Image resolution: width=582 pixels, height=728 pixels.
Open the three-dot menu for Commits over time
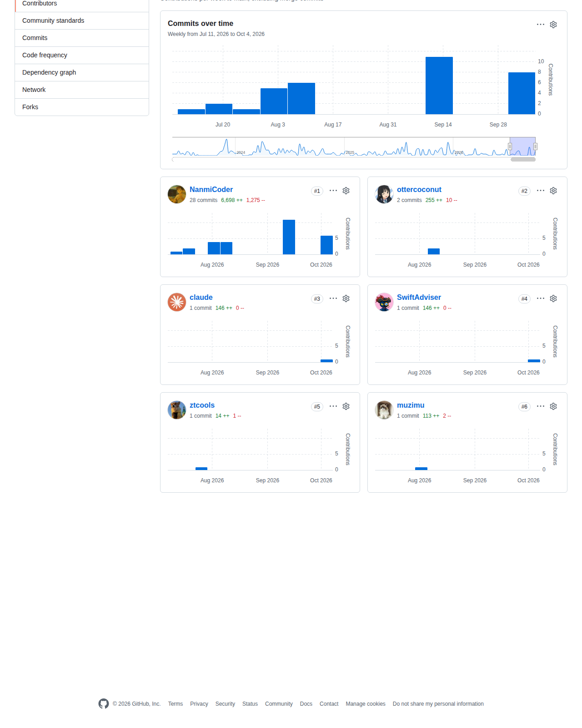(541, 25)
